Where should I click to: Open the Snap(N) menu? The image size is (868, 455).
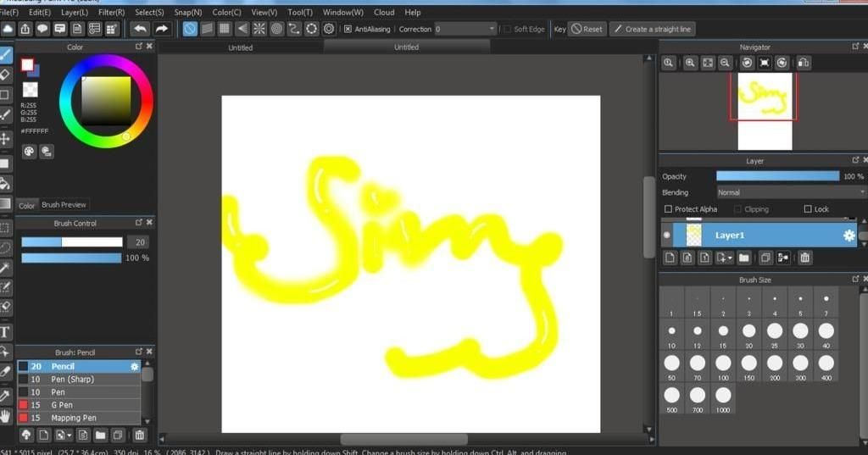click(x=187, y=12)
